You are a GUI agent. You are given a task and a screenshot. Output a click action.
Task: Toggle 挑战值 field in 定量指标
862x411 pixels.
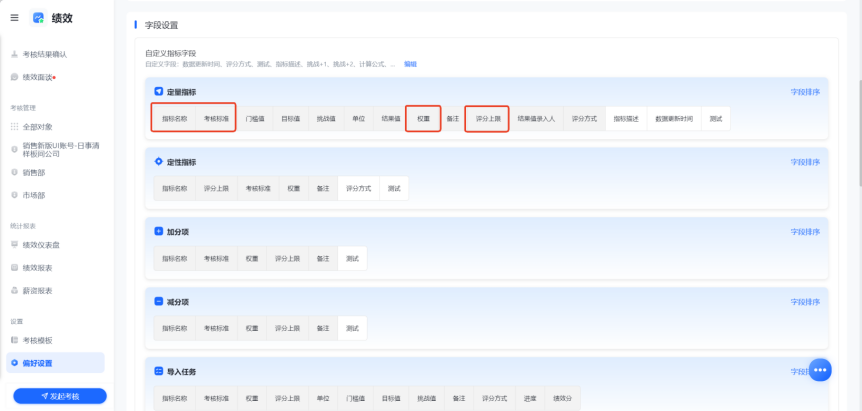click(x=327, y=119)
